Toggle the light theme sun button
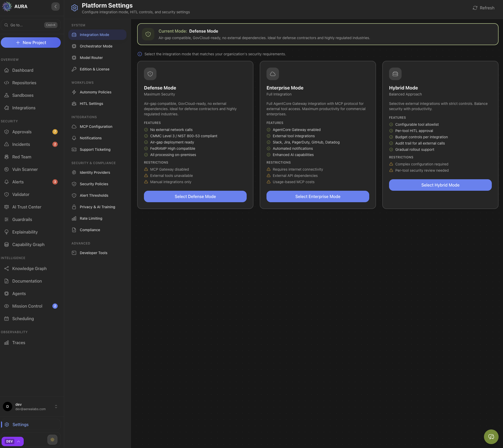Image resolution: width=503 pixels, height=448 pixels. pos(52,440)
